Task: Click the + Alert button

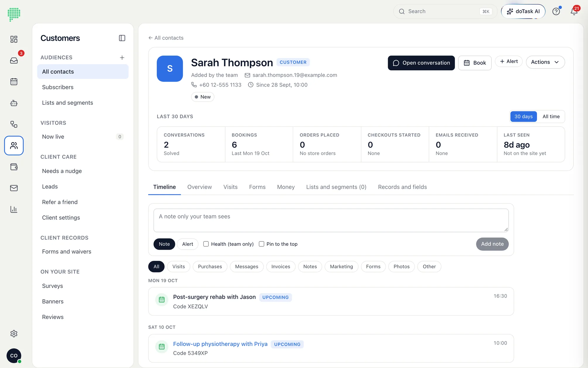Action: pyautogui.click(x=509, y=62)
